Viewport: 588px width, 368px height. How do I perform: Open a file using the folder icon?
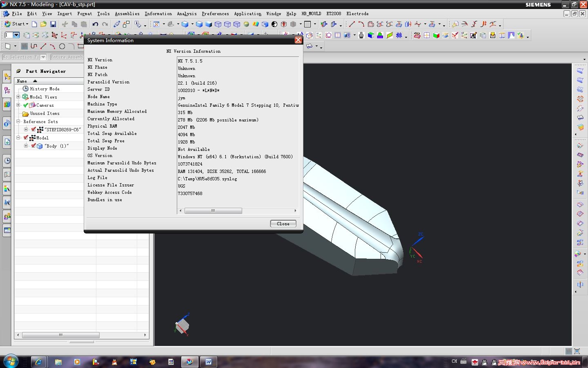[x=43, y=24]
